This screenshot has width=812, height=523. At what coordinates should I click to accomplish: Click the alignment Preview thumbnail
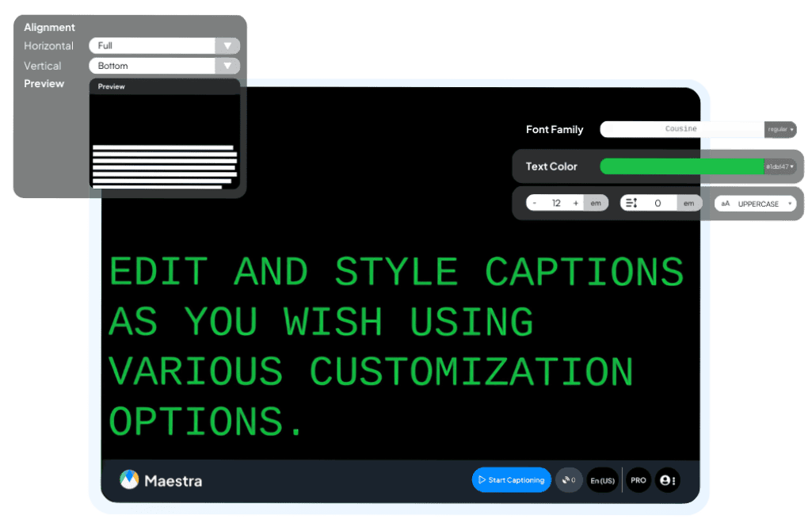click(x=165, y=139)
